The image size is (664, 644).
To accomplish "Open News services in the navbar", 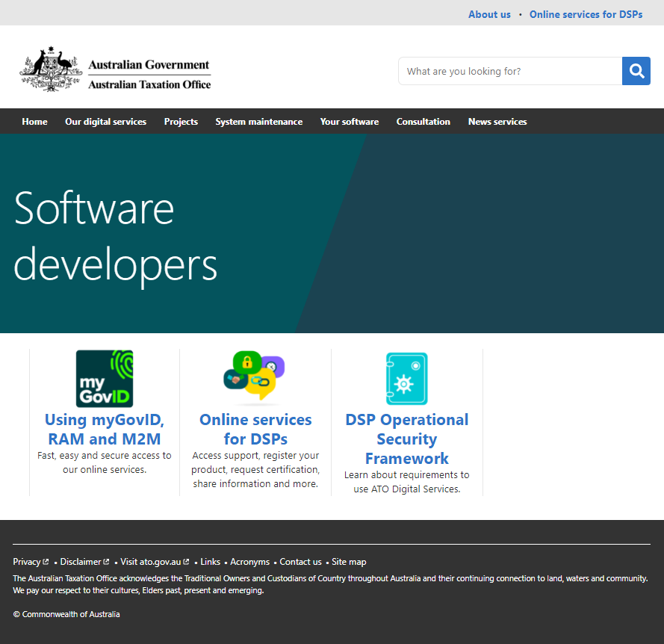I will [497, 122].
